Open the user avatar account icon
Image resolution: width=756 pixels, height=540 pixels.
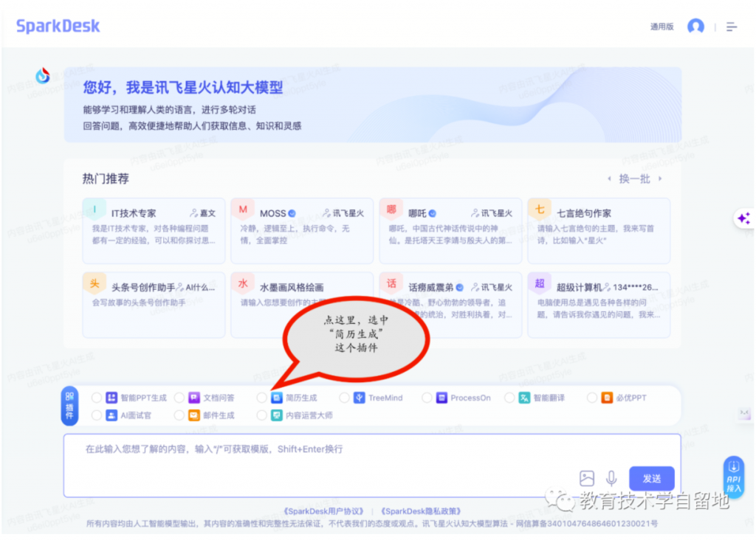pos(695,26)
